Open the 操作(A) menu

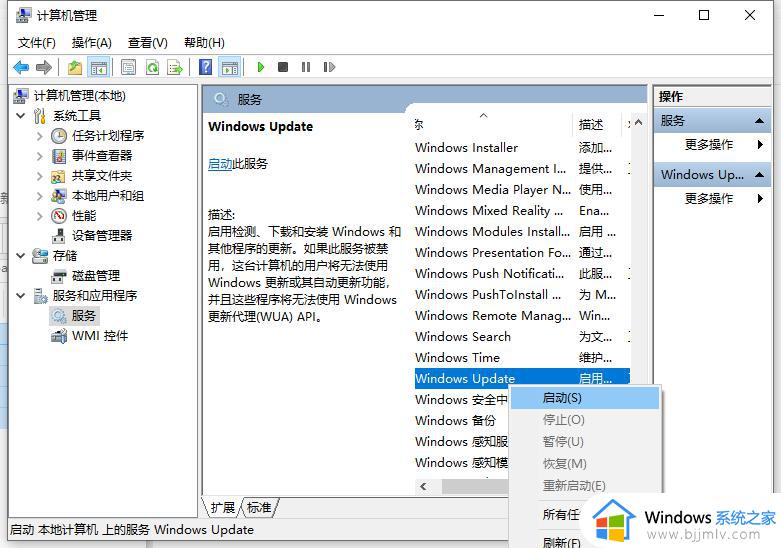(92, 42)
